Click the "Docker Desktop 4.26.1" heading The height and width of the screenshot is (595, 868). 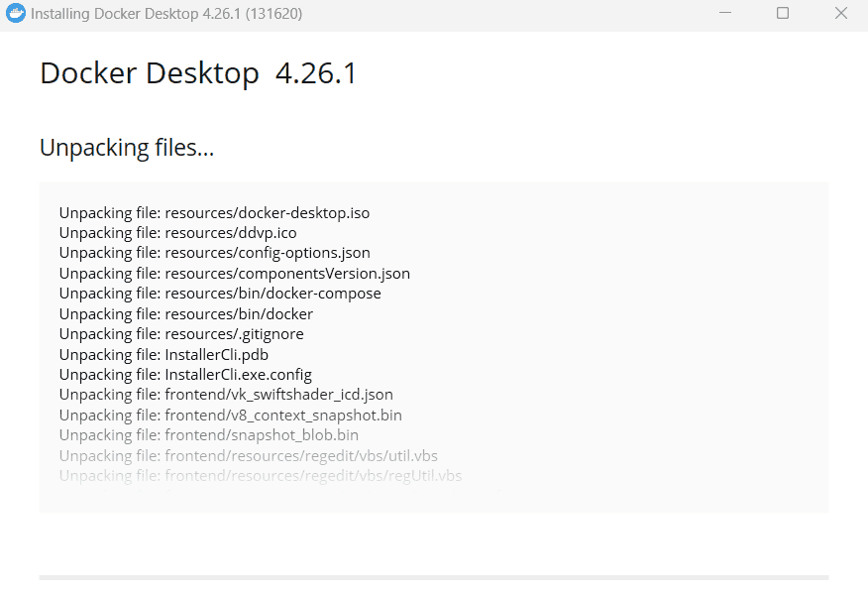[x=199, y=73]
